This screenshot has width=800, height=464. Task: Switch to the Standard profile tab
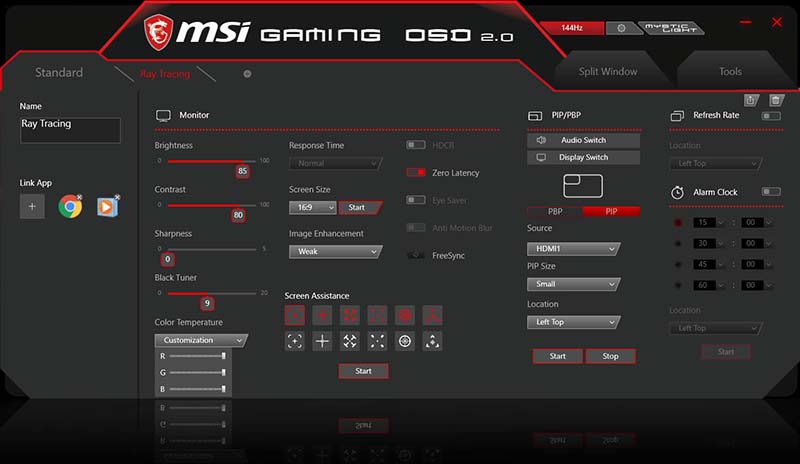click(x=59, y=73)
